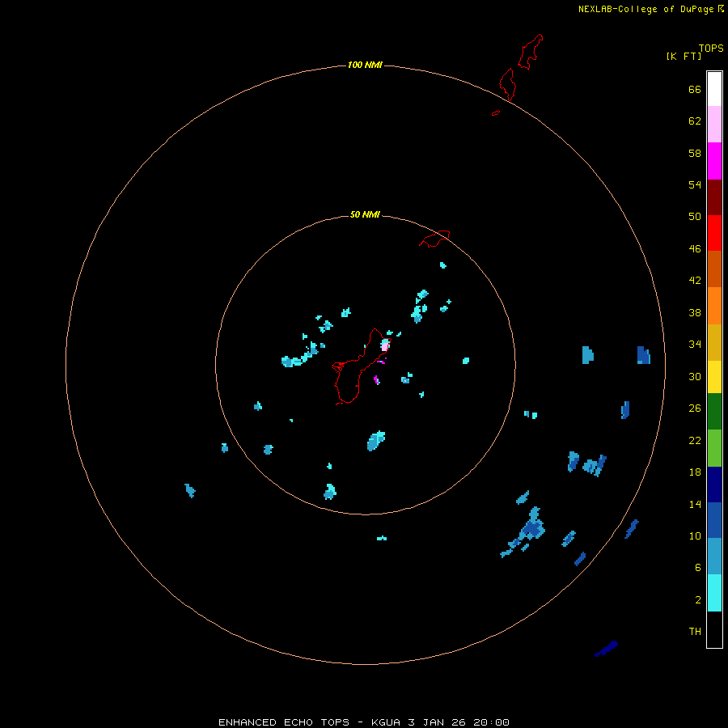Click the "22" legend value

coord(695,441)
